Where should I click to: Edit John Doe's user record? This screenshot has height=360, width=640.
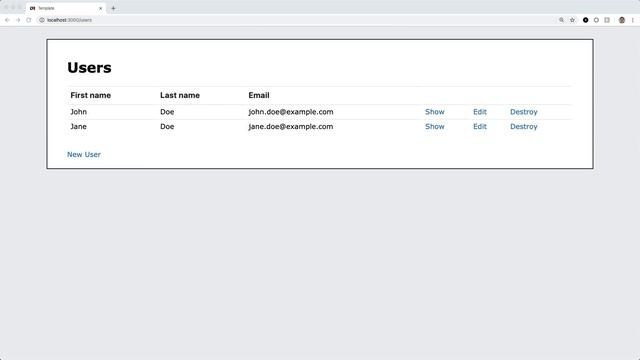point(480,112)
